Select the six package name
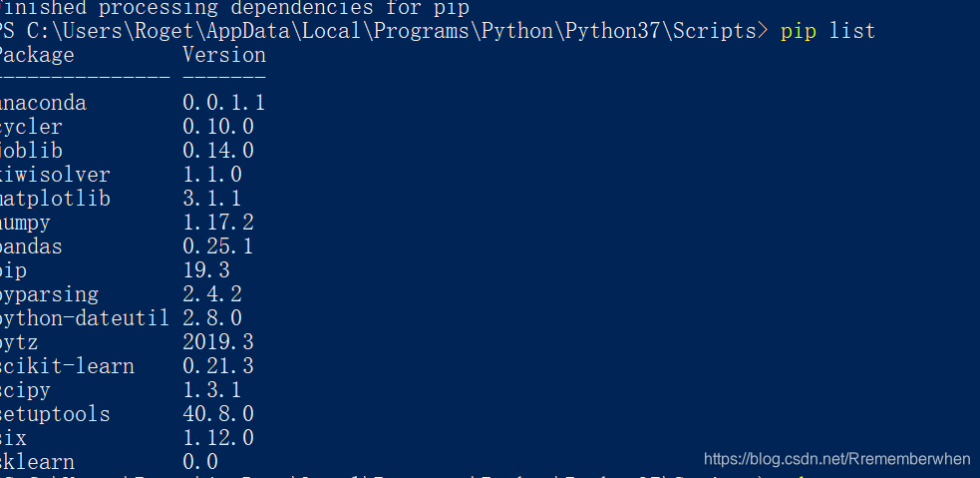The width and height of the screenshot is (980, 478). click(13, 437)
